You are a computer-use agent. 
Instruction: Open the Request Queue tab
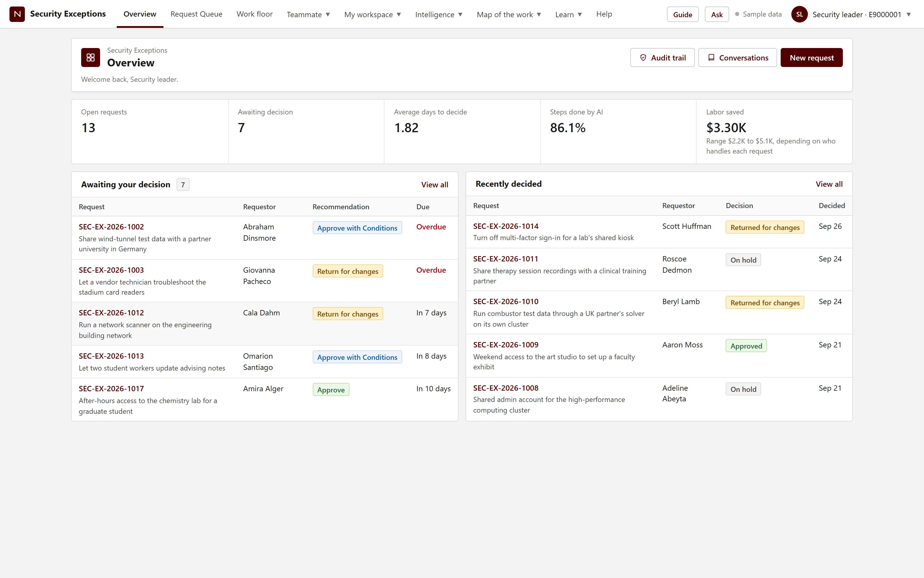coord(196,14)
